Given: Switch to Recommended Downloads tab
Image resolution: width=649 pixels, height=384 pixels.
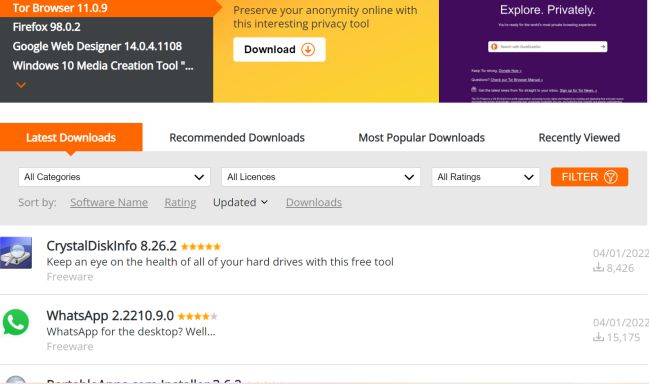Looking at the screenshot, I should pyautogui.click(x=237, y=137).
